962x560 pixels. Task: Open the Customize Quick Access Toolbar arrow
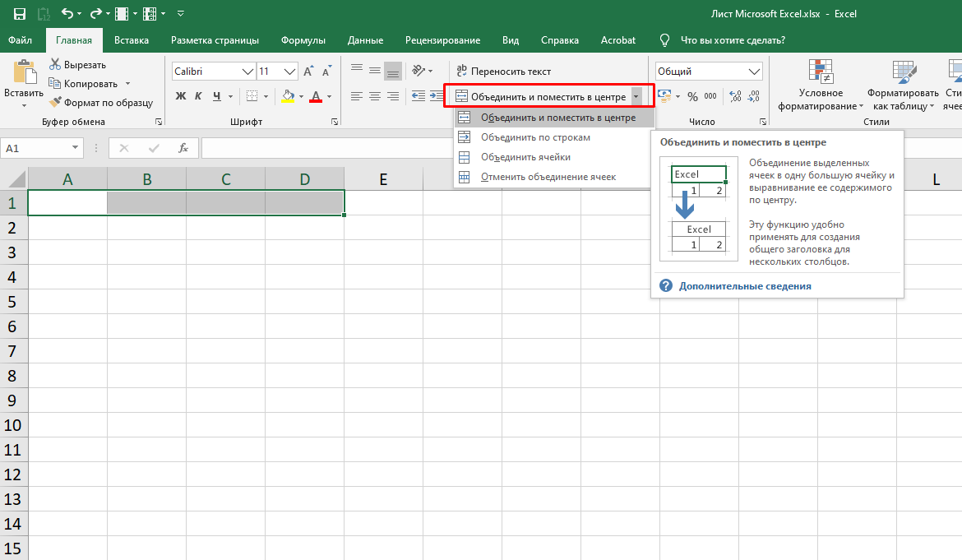point(180,13)
